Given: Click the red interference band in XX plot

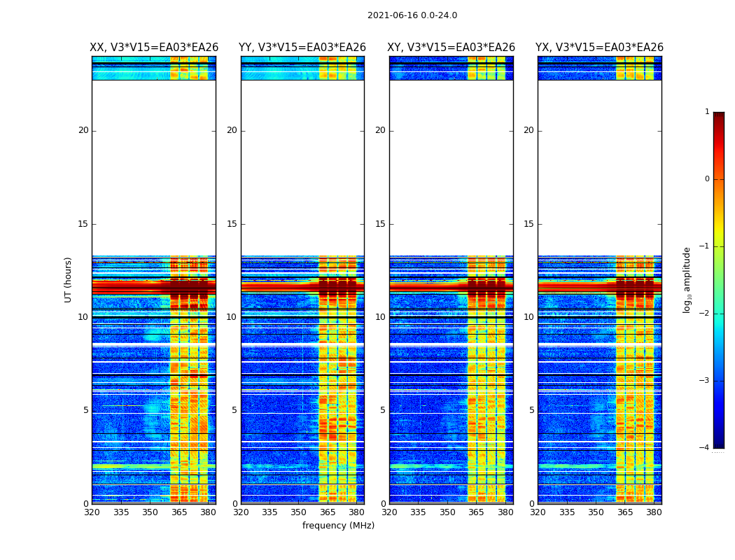Looking at the screenshot, I should point(154,287).
